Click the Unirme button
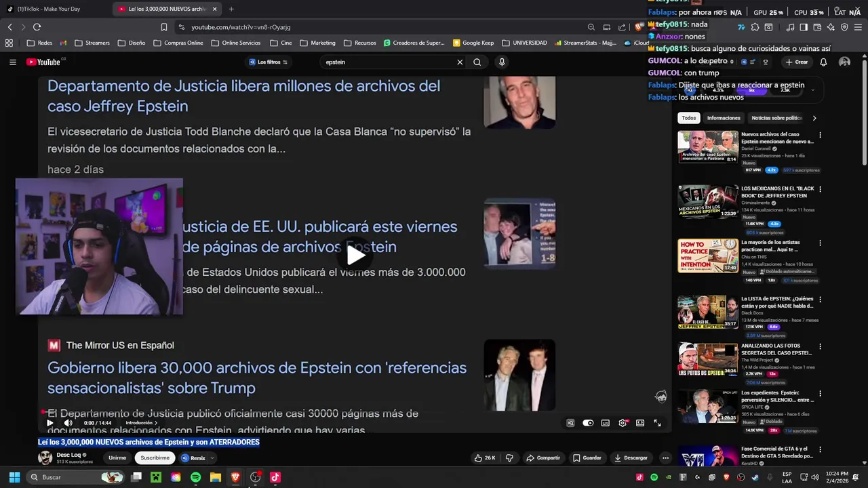This screenshot has width=868, height=488. click(117, 458)
